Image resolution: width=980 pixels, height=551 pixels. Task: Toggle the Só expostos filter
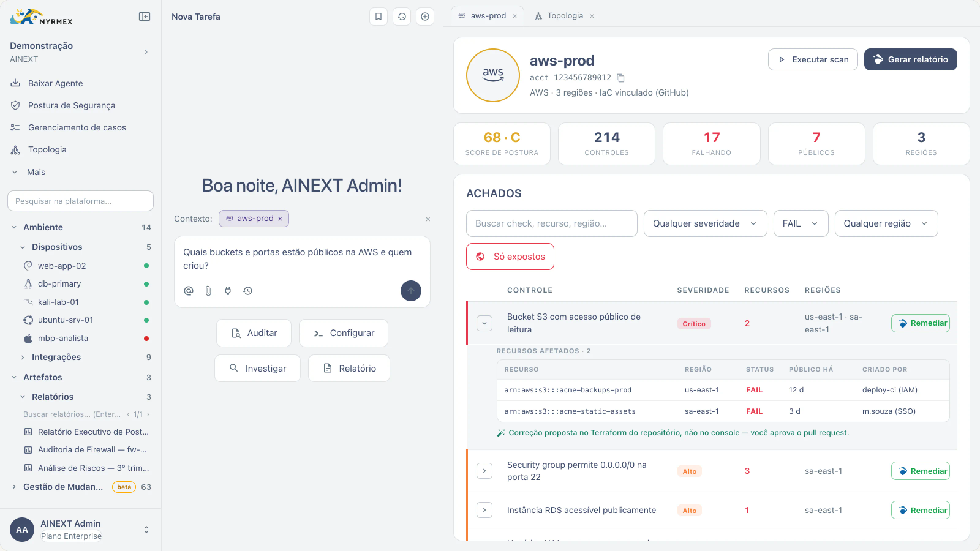tap(510, 257)
